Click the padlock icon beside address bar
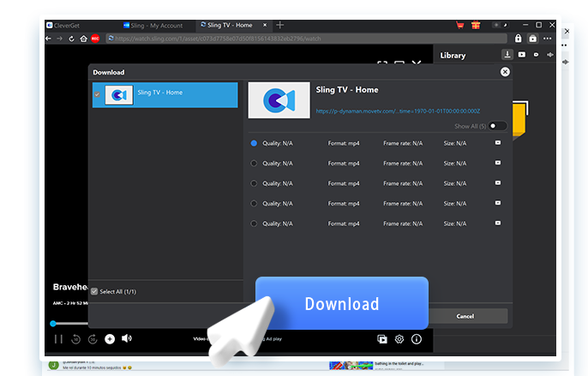This screenshot has width=588, height=376. (518, 39)
